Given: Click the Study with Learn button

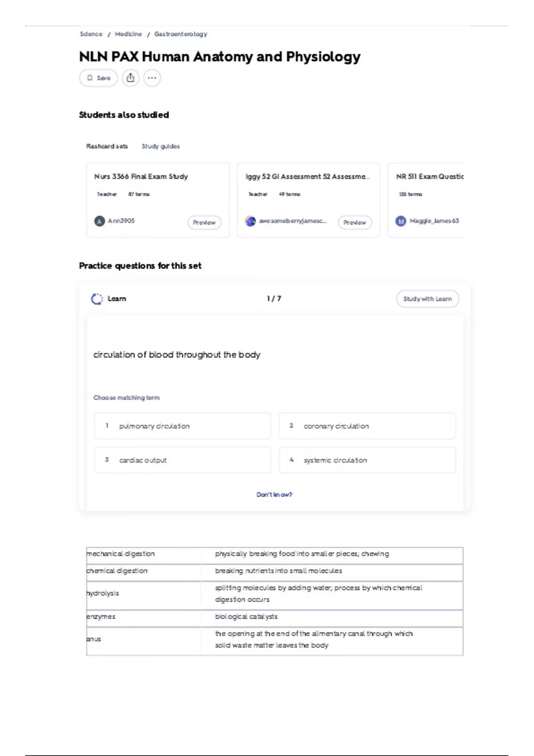Looking at the screenshot, I should pos(427,299).
